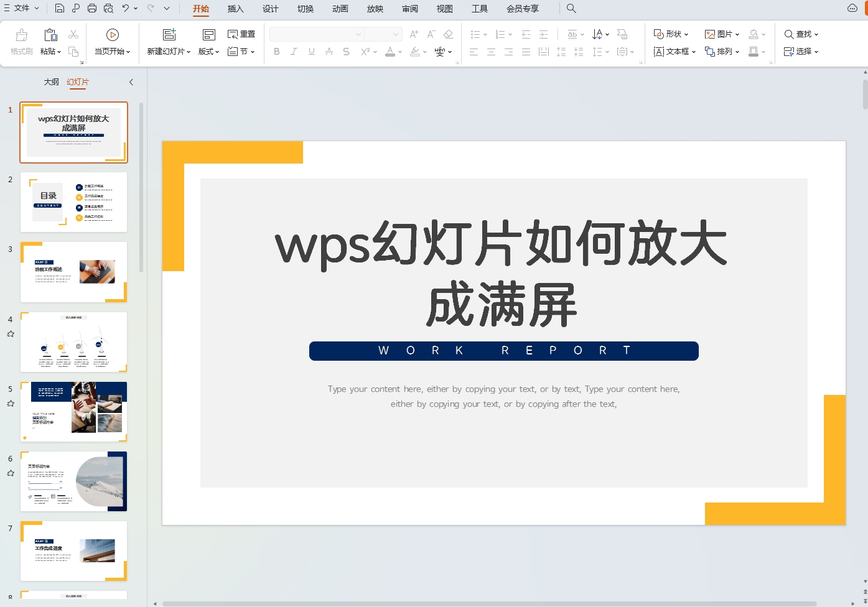Insert a picture using 图片 icon
868x607 pixels.
(x=721, y=34)
